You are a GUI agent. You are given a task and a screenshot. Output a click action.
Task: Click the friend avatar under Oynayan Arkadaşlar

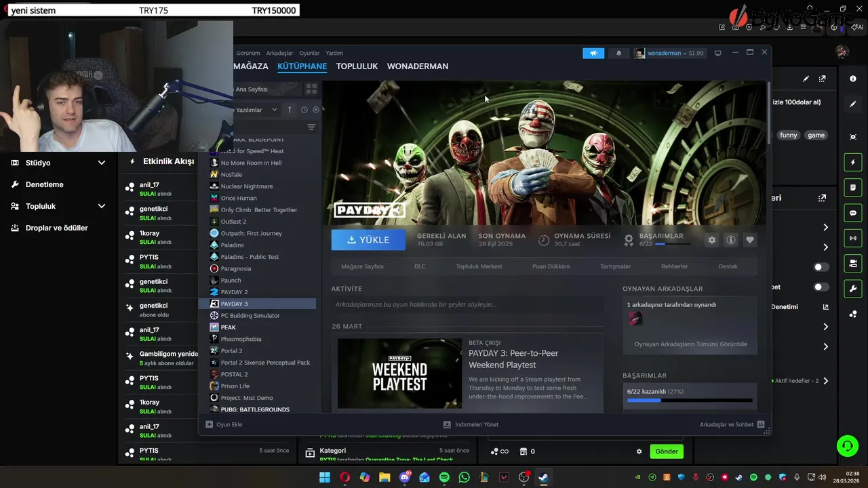pos(635,318)
